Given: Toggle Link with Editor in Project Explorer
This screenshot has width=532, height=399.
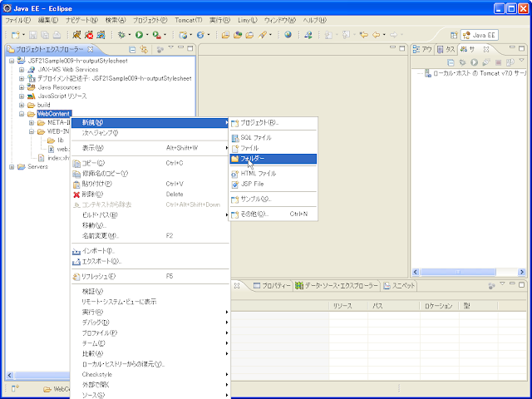Looking at the screenshot, I should 144,50.
